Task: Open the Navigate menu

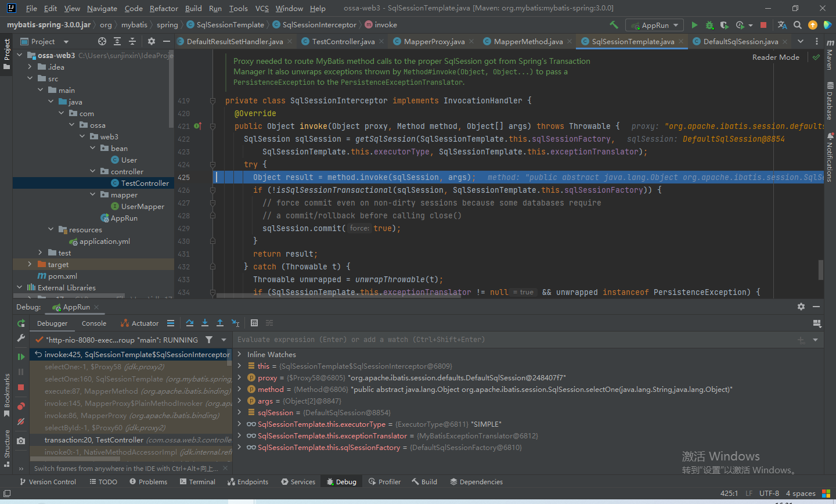Action: pyautogui.click(x=102, y=8)
